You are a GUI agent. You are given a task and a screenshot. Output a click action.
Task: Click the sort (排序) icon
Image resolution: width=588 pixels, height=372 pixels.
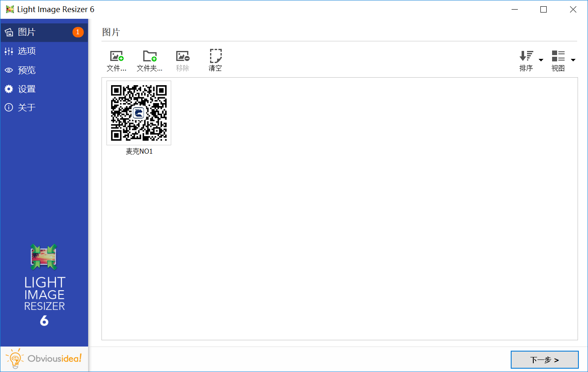point(526,56)
